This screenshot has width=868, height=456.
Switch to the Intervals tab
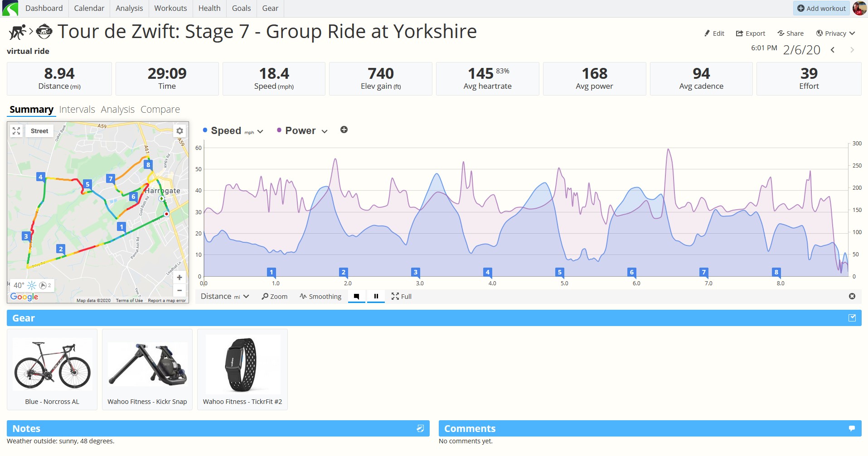point(77,110)
